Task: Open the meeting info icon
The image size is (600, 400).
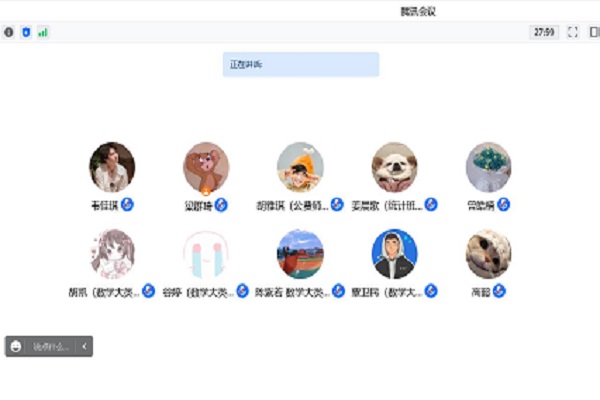Action: pyautogui.click(x=9, y=32)
